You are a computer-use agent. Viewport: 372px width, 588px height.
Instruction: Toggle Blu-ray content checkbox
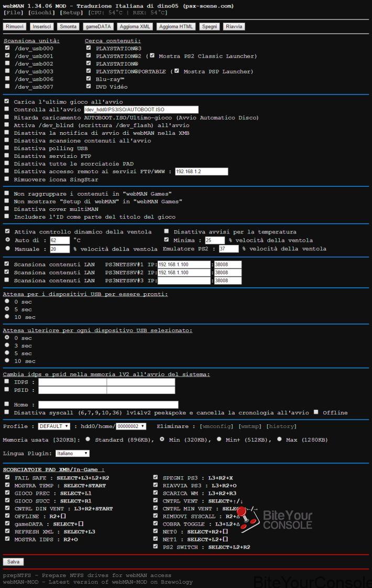coord(89,78)
